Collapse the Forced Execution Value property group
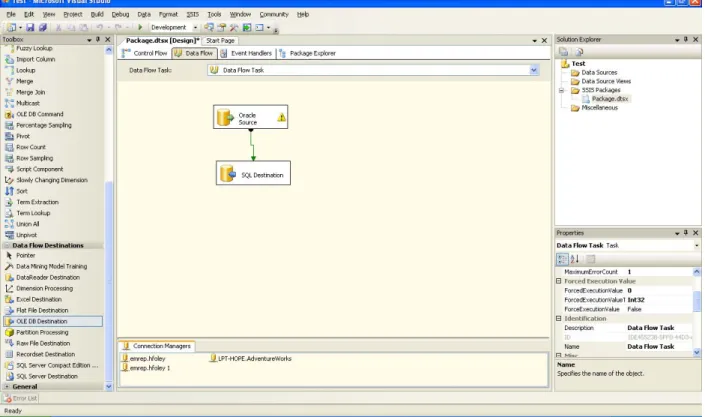705x417 pixels. (x=559, y=281)
